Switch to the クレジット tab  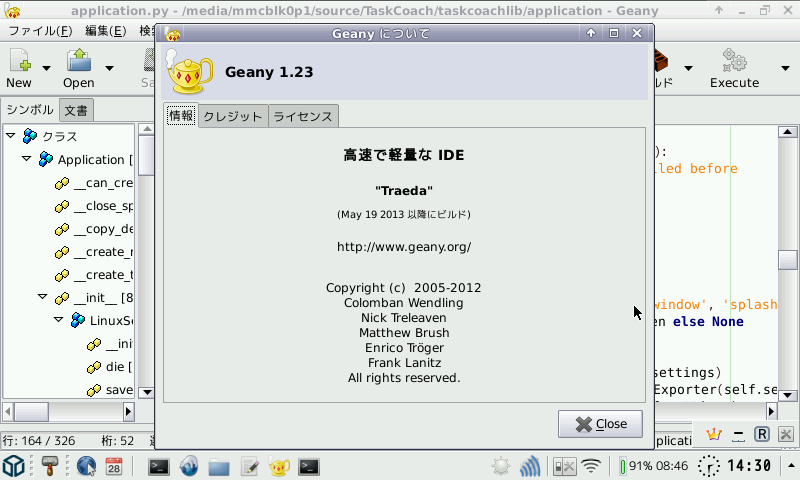233,117
